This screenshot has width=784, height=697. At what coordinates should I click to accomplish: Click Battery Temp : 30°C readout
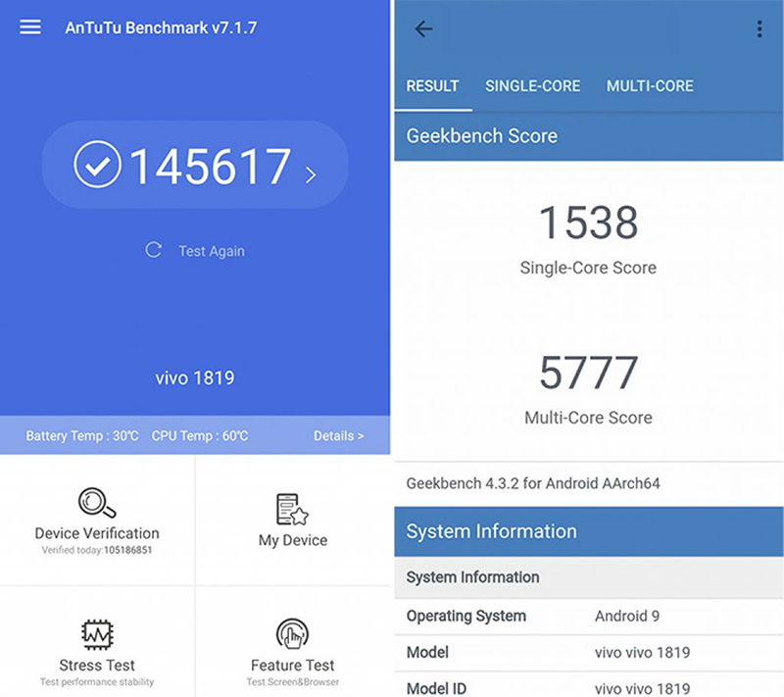[x=82, y=436]
